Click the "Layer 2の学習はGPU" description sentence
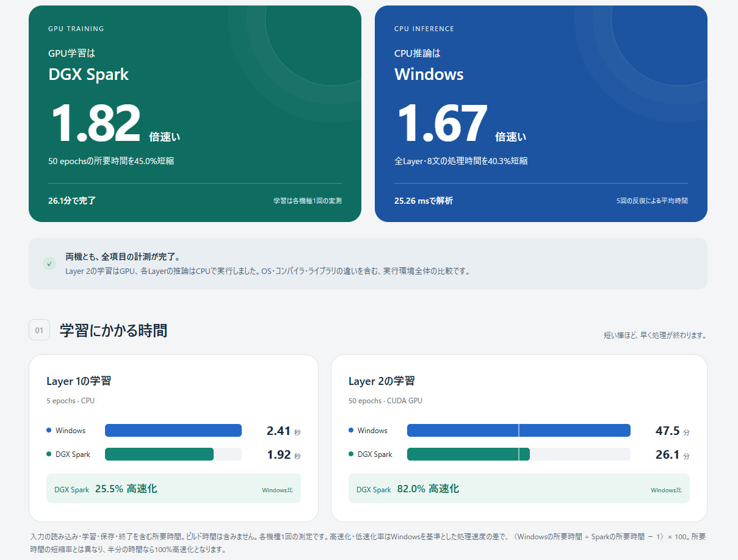Viewport: 738px width, 560px height. (267, 271)
